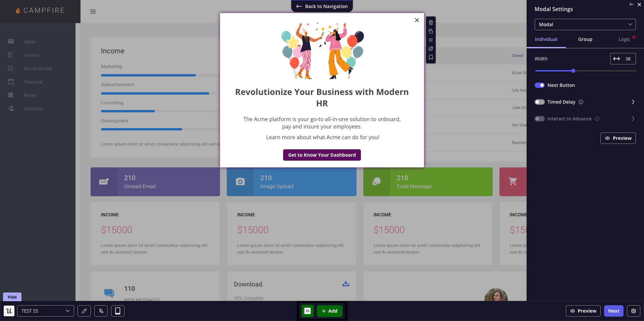644x321 pixels.
Task: Open Inbox in the sidebar
Action: [30, 42]
